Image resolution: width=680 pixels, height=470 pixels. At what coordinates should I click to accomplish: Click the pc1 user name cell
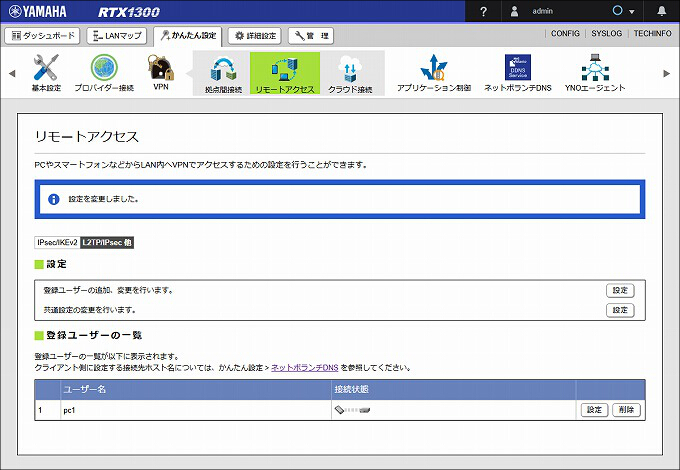tap(196, 410)
